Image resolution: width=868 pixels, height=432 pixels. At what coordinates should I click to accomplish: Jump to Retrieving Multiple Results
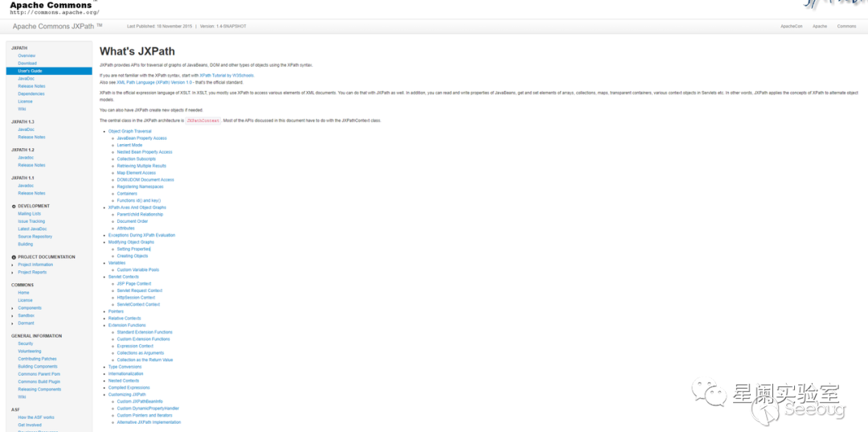click(141, 167)
